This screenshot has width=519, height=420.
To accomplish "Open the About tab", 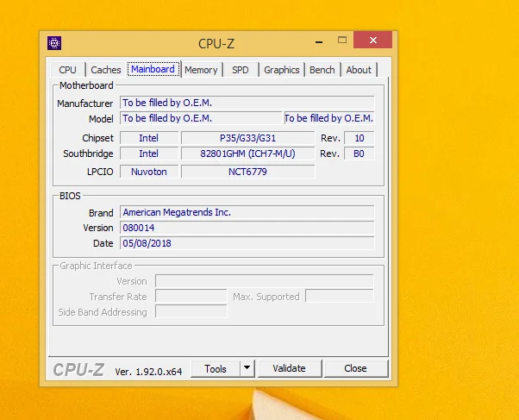I will pos(359,70).
